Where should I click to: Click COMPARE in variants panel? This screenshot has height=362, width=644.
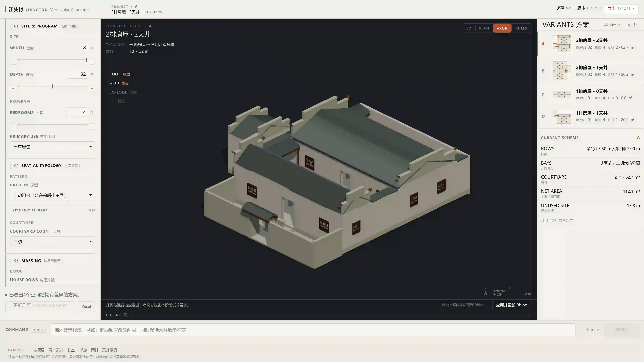612,25
